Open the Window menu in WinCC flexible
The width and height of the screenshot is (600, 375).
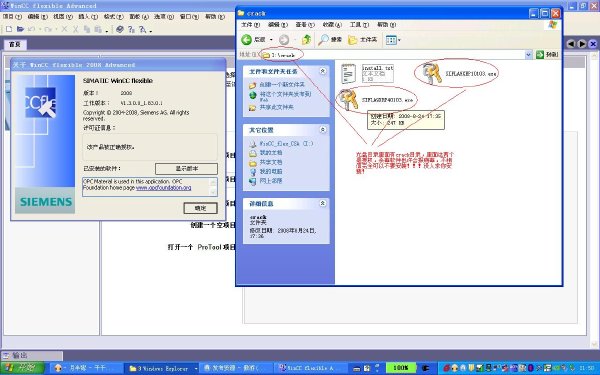pyautogui.click(x=189, y=17)
